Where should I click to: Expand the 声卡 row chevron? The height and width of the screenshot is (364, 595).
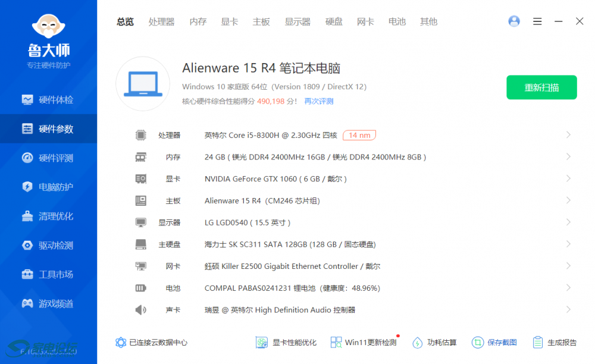pyautogui.click(x=568, y=309)
